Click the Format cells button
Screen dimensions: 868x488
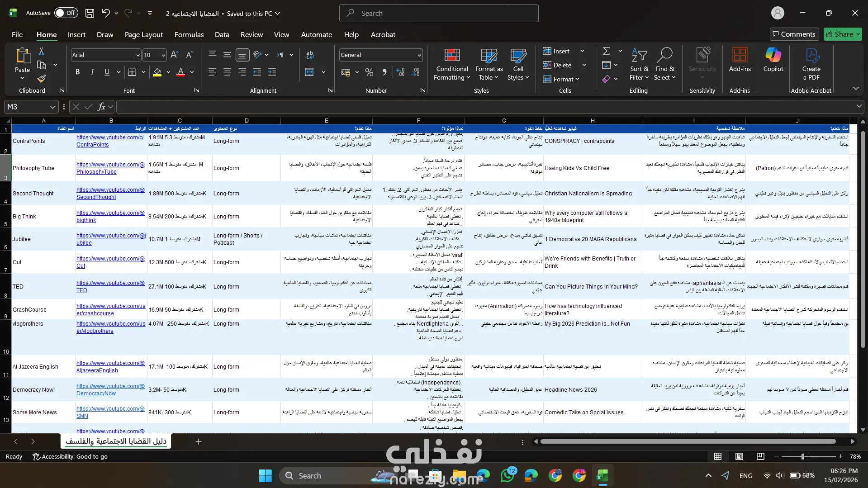pos(561,79)
